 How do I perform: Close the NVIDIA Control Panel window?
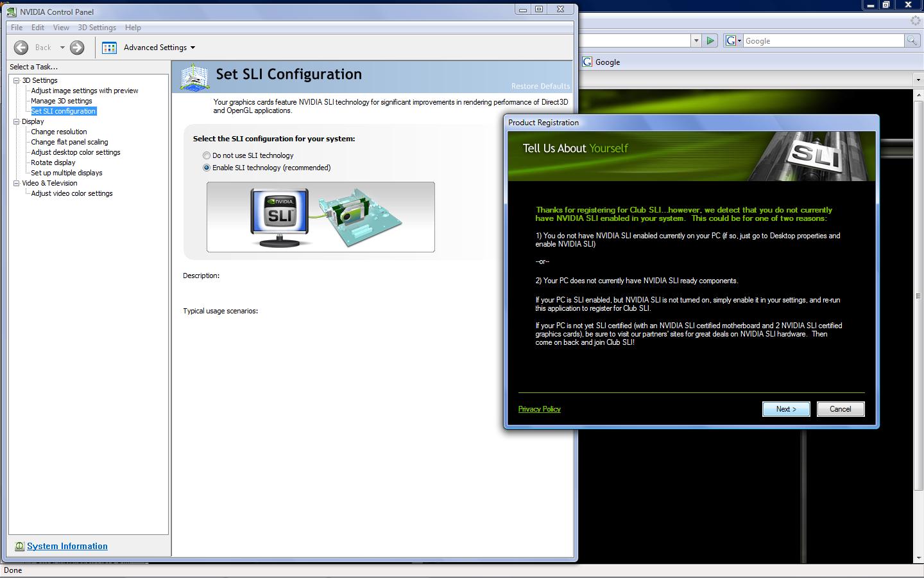[x=560, y=9]
